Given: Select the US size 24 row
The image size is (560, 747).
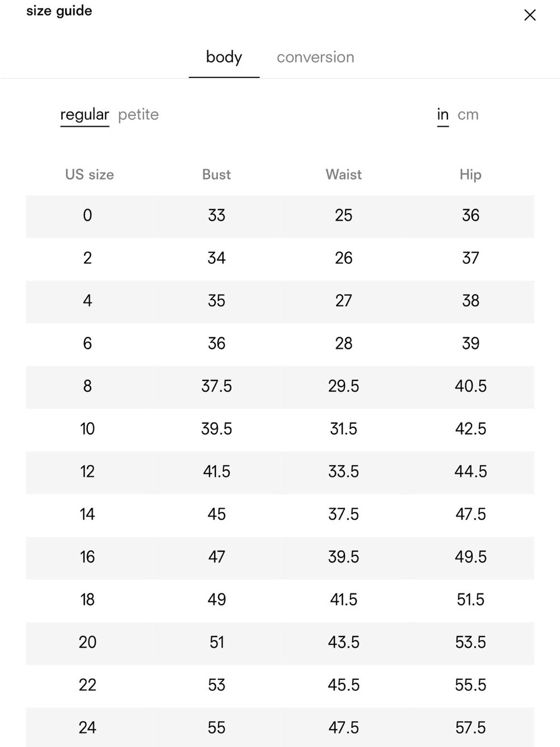Looking at the screenshot, I should click(x=280, y=727).
